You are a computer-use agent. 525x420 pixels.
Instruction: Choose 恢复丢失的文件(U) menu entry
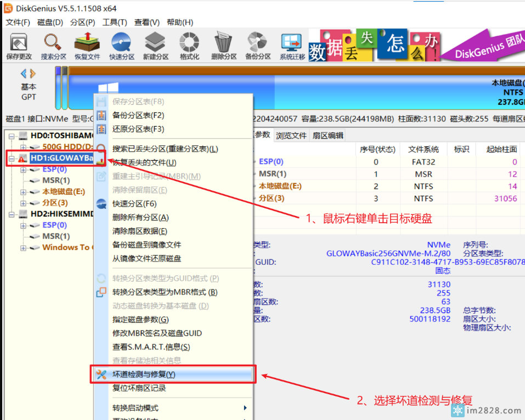(173, 163)
